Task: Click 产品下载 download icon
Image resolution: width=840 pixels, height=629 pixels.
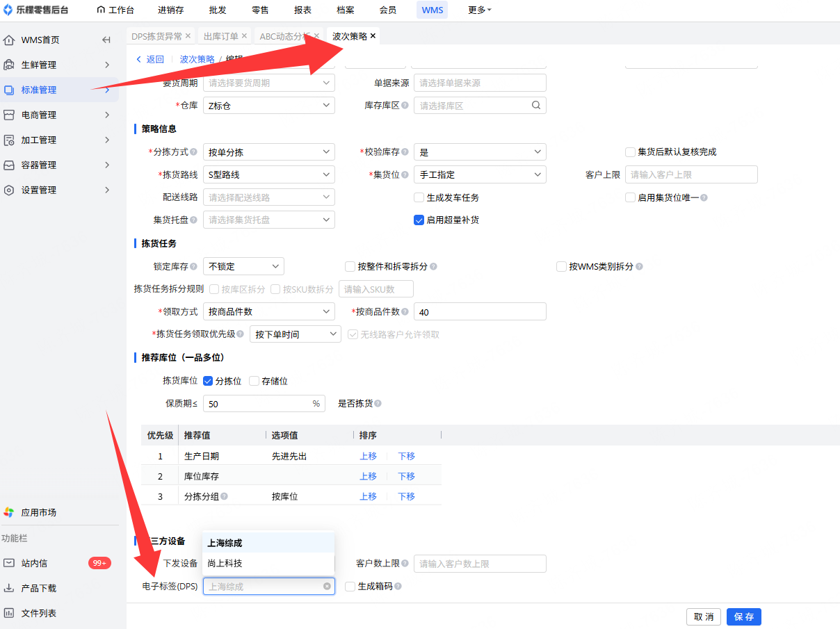Action: (x=9, y=588)
